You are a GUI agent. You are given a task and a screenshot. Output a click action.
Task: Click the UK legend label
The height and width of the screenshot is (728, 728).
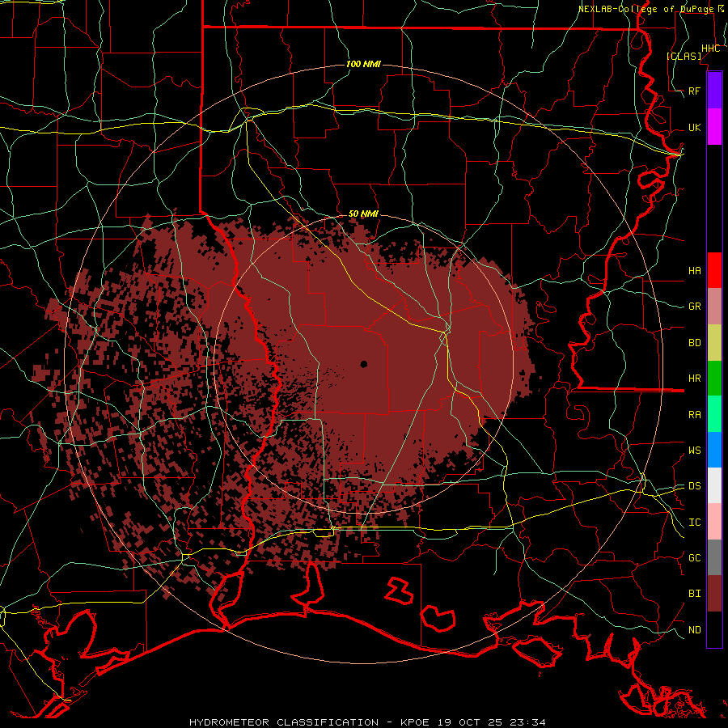click(x=695, y=127)
